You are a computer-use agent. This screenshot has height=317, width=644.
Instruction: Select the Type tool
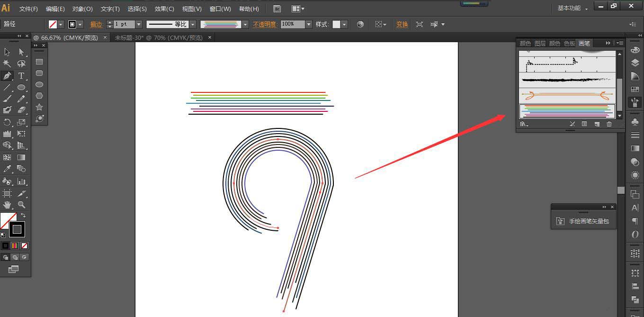21,76
